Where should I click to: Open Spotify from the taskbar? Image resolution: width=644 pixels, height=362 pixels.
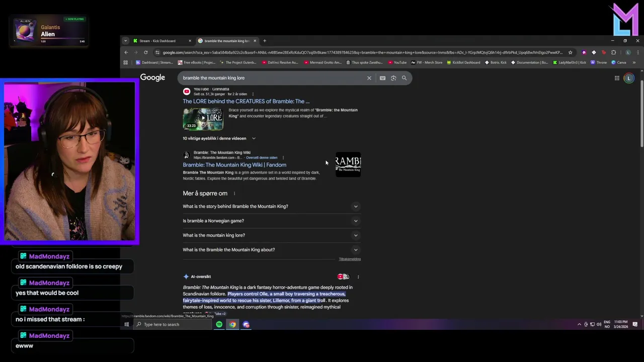[219, 324]
